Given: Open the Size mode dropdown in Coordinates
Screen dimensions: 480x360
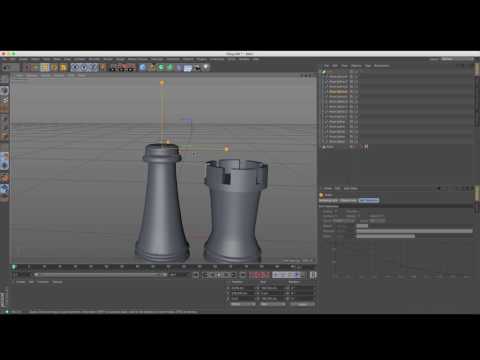Looking at the screenshot, I should (273, 304).
